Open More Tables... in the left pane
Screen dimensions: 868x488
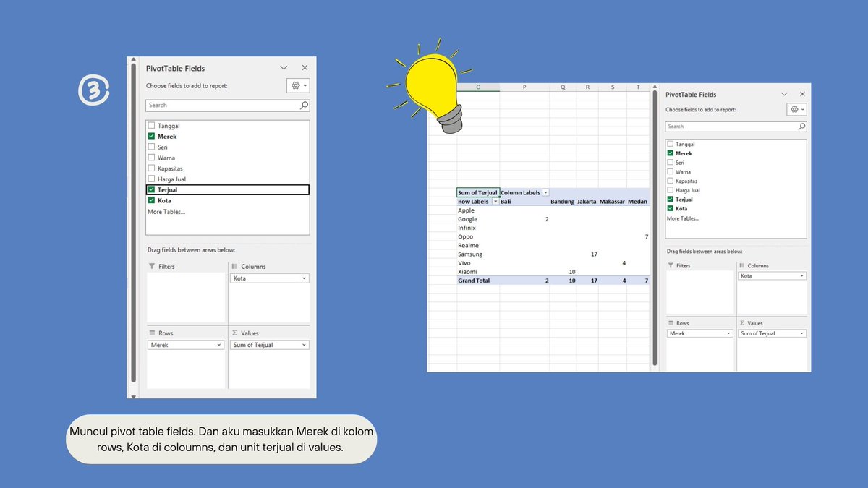[x=166, y=212]
